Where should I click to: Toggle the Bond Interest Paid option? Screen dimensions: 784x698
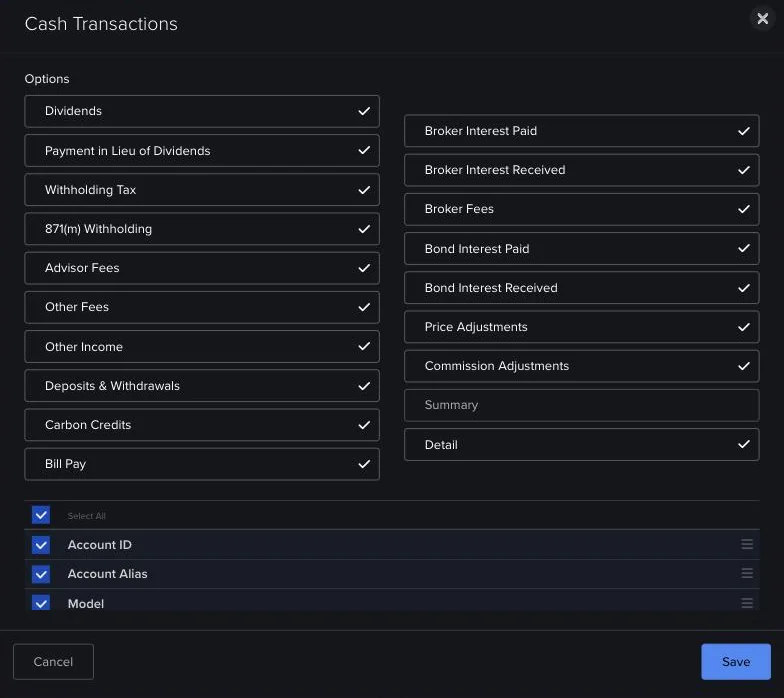(x=582, y=248)
